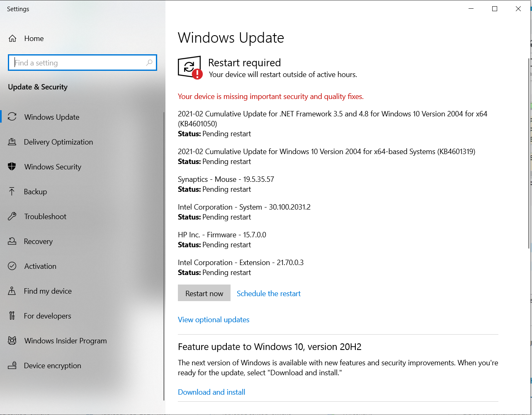Open Windows Insider Program page
The image size is (532, 415).
[x=82, y=340]
